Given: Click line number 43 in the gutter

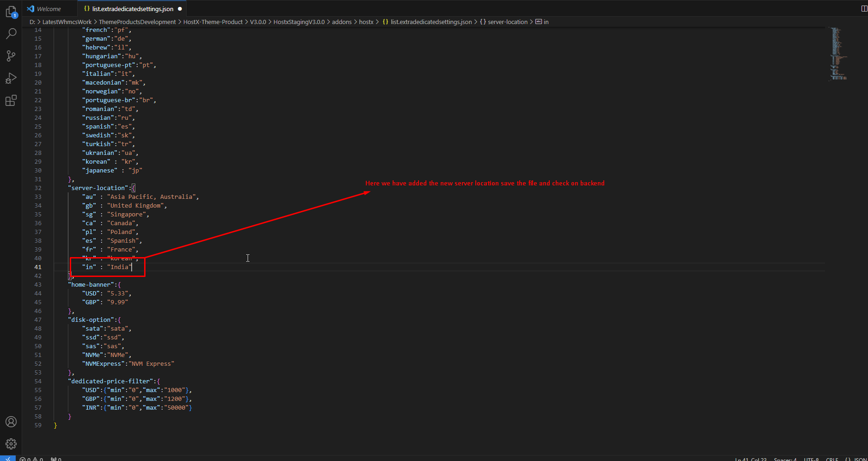Looking at the screenshot, I should click(x=38, y=284).
